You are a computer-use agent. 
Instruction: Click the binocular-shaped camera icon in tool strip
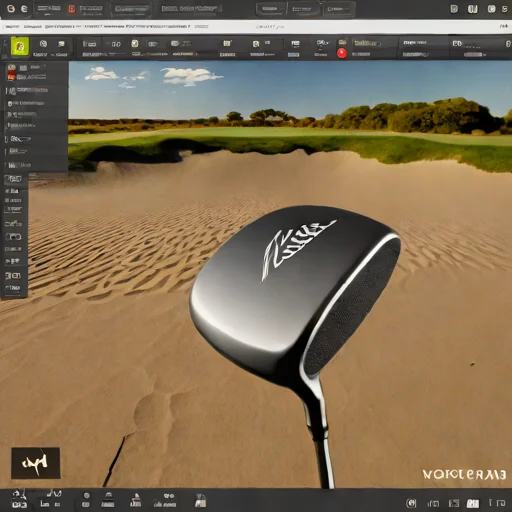coord(13,237)
